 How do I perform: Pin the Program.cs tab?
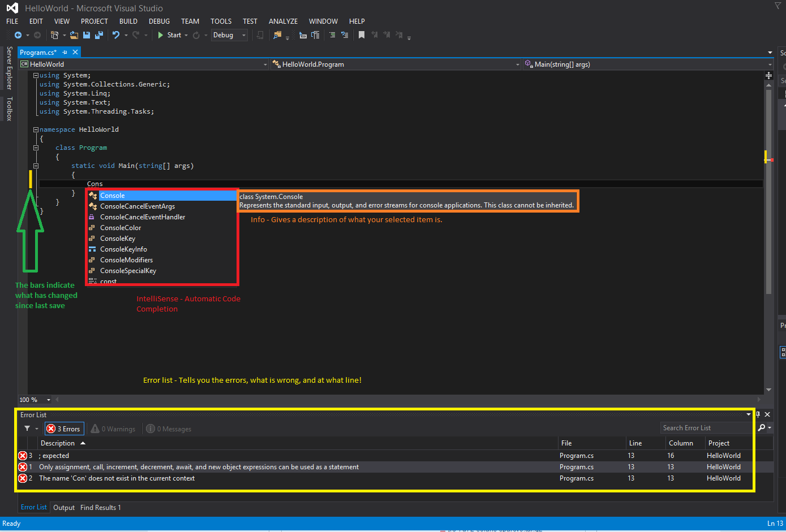point(65,52)
